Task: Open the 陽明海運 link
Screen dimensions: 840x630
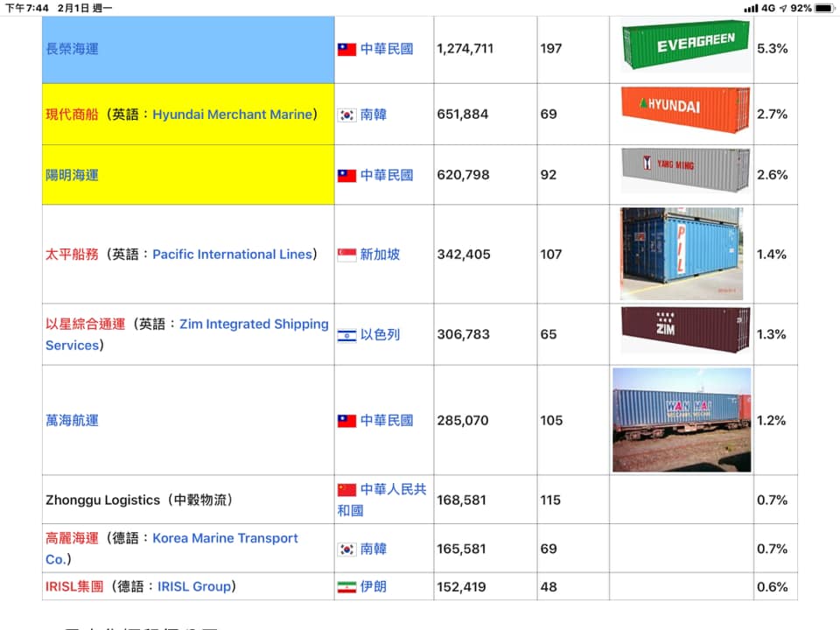Action: point(72,175)
